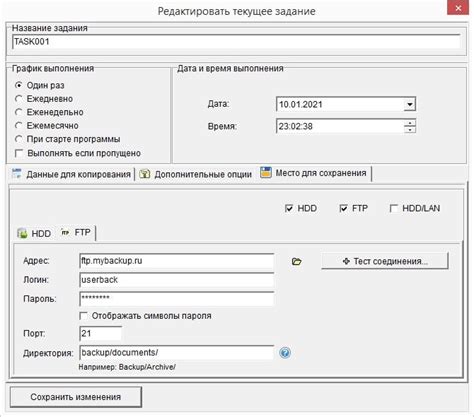Click the save location tab icon
This screenshot has height=417, width=474.
click(x=266, y=173)
